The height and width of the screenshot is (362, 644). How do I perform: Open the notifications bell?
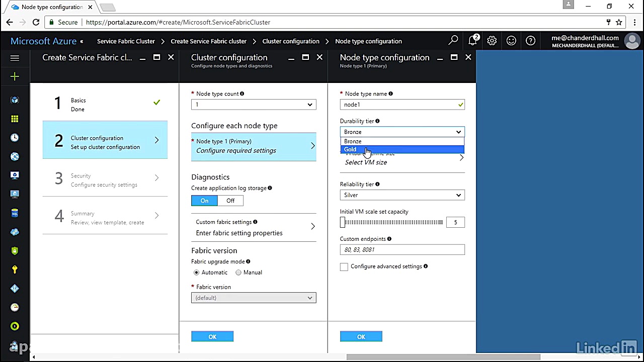coord(473,41)
